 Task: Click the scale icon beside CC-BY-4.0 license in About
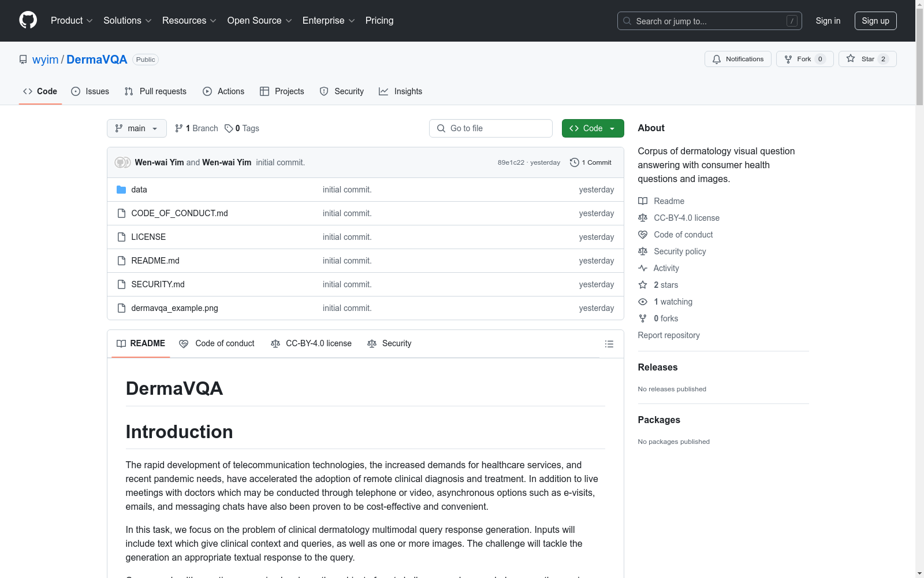click(643, 218)
